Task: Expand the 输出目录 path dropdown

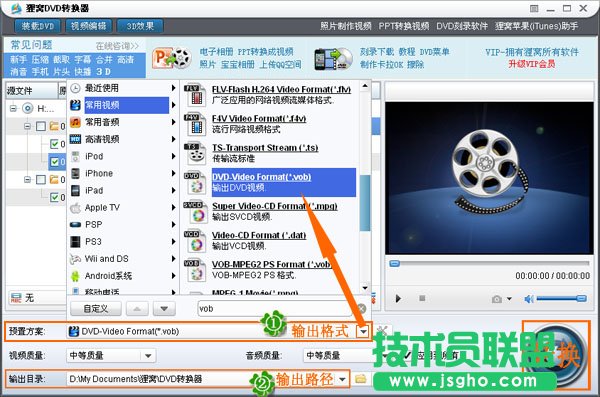Action: tap(342, 379)
